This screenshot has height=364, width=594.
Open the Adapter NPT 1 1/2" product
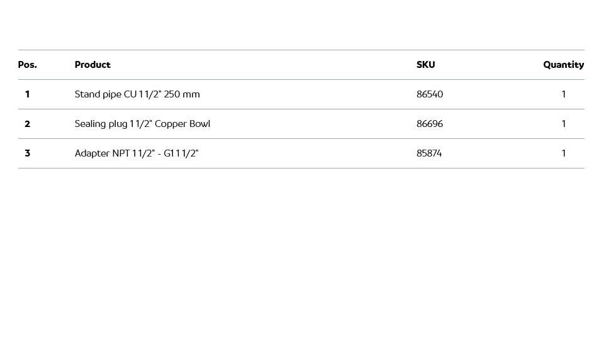(x=136, y=153)
